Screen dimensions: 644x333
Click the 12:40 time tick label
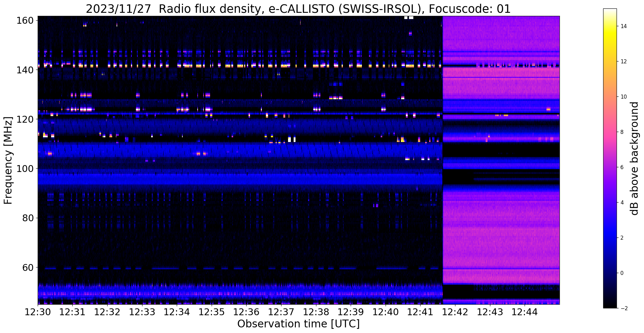coord(386,312)
